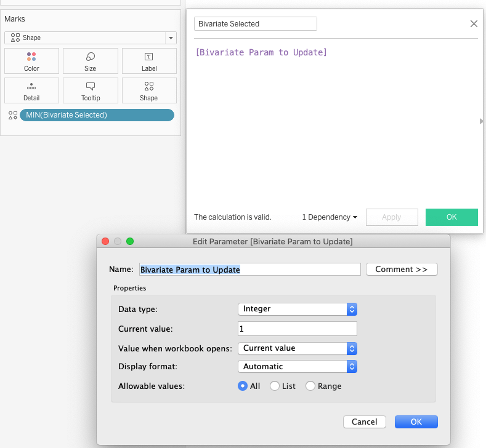Open the Label marks card
Image resolution: width=486 pixels, height=448 pixels.
pos(149,62)
